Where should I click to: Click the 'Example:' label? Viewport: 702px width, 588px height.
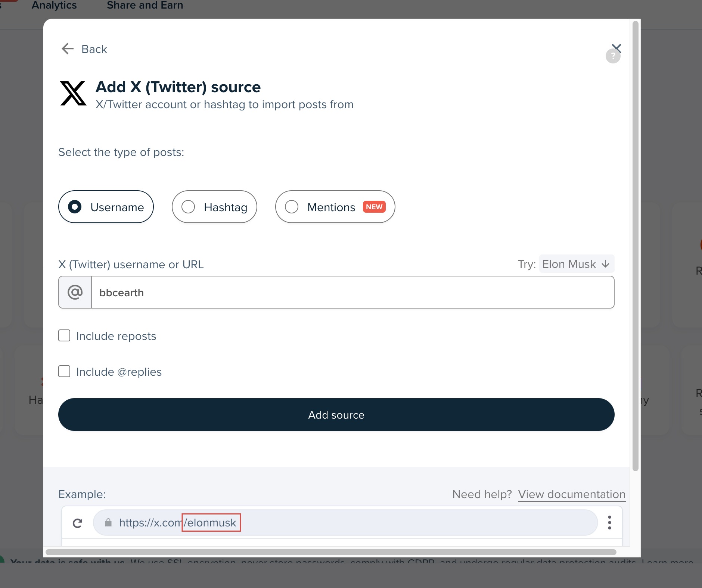(82, 494)
